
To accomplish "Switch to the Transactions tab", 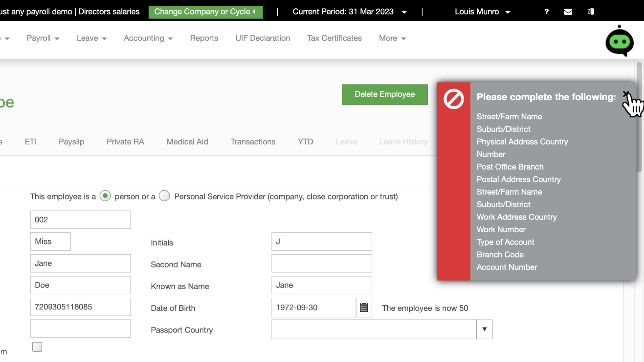I will pyautogui.click(x=253, y=141).
